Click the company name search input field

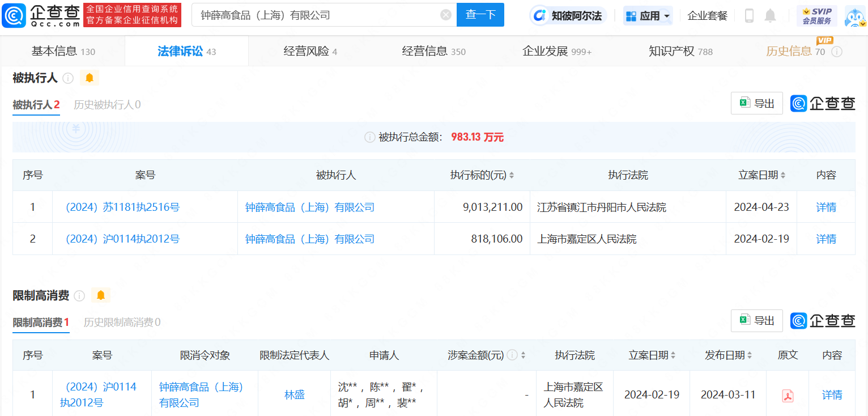[x=317, y=15]
